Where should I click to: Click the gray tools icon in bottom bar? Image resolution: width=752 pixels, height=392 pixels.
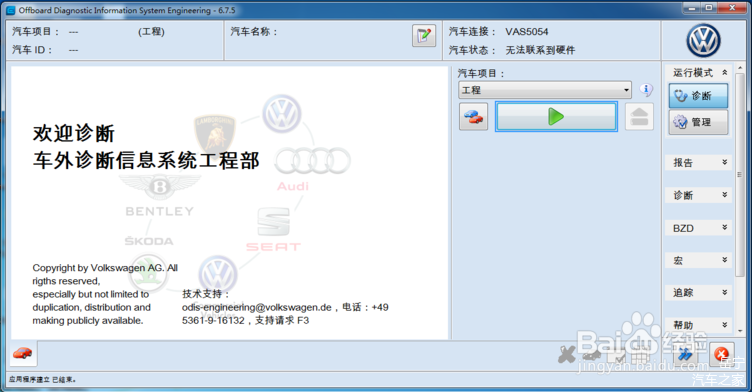(x=567, y=355)
